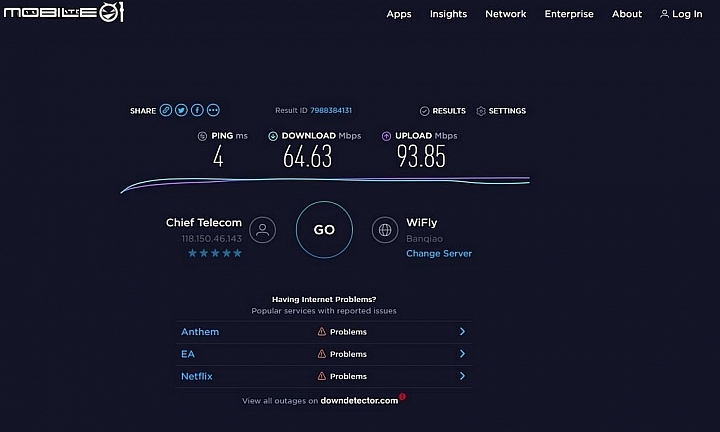Open the Enterprise menu
This screenshot has width=720, height=432.
click(x=569, y=14)
